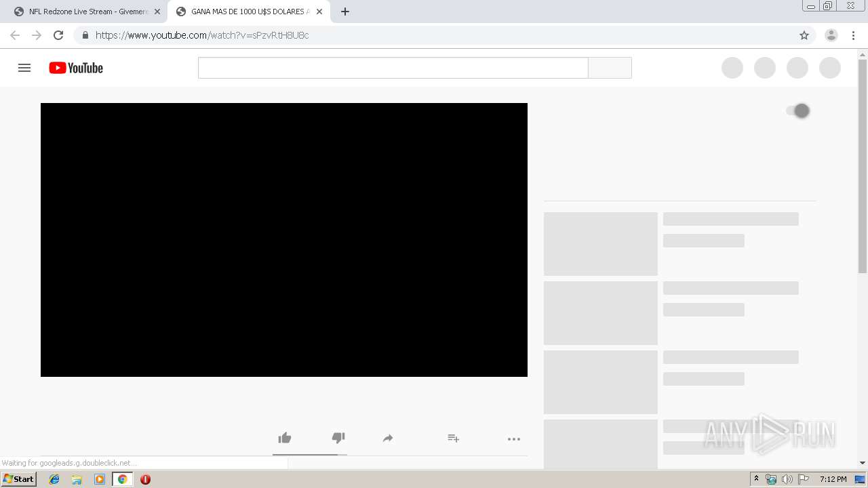Reload the current page
This screenshot has height=488, width=868.
58,35
